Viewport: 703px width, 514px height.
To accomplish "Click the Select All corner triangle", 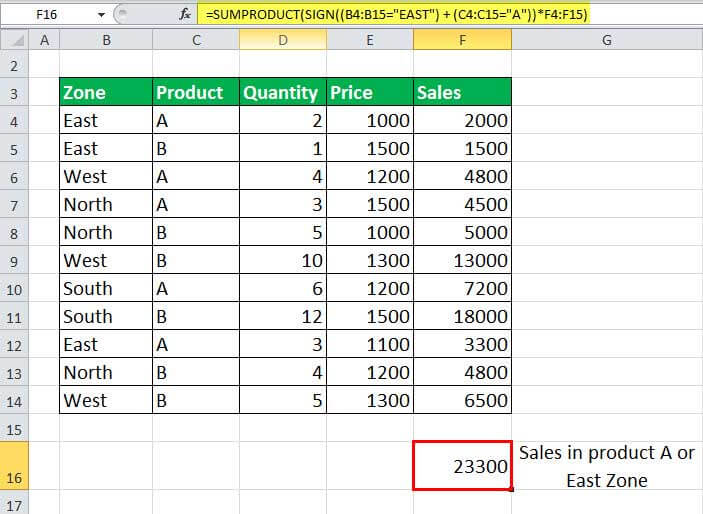I will tap(15, 40).
